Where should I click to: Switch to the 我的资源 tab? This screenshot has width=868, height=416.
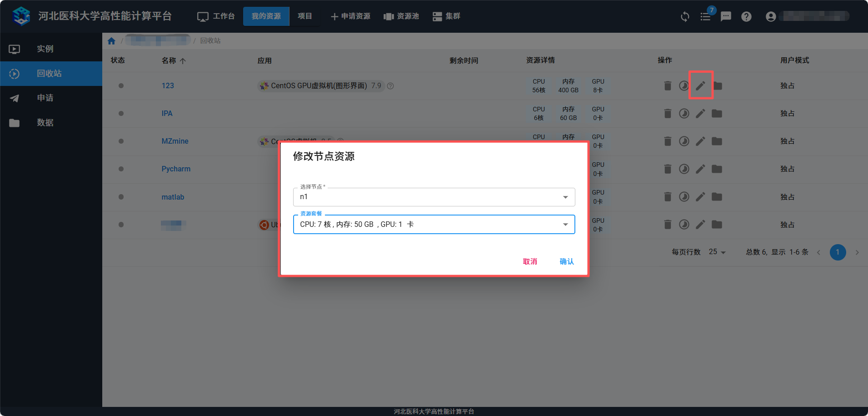point(266,16)
